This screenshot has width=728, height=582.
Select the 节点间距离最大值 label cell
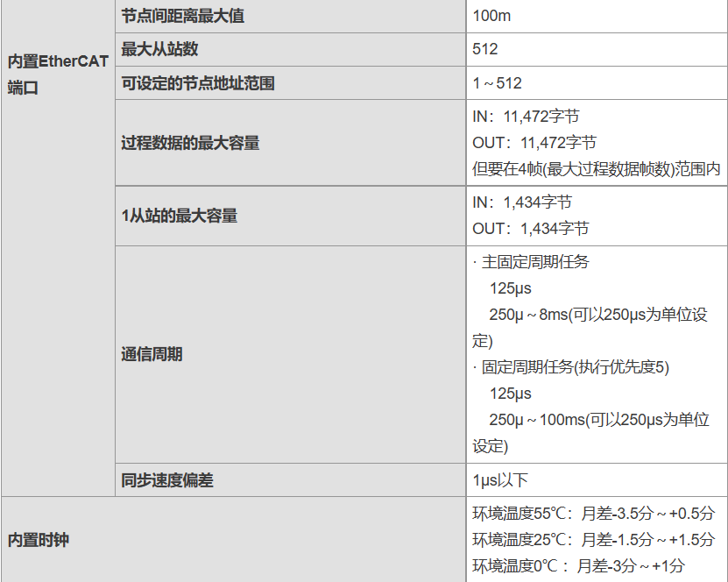182,17
